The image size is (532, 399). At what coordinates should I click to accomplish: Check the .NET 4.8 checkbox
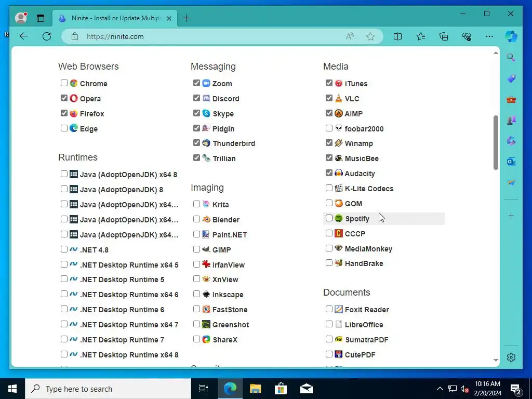pyautogui.click(x=64, y=249)
